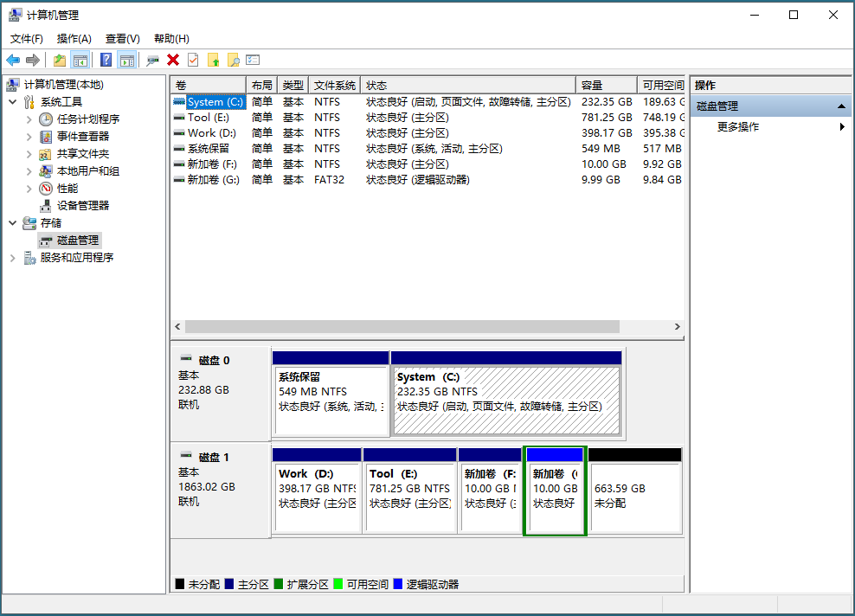Click the folder with magnifier toolbar icon
The image size is (855, 616).
pyautogui.click(x=233, y=60)
